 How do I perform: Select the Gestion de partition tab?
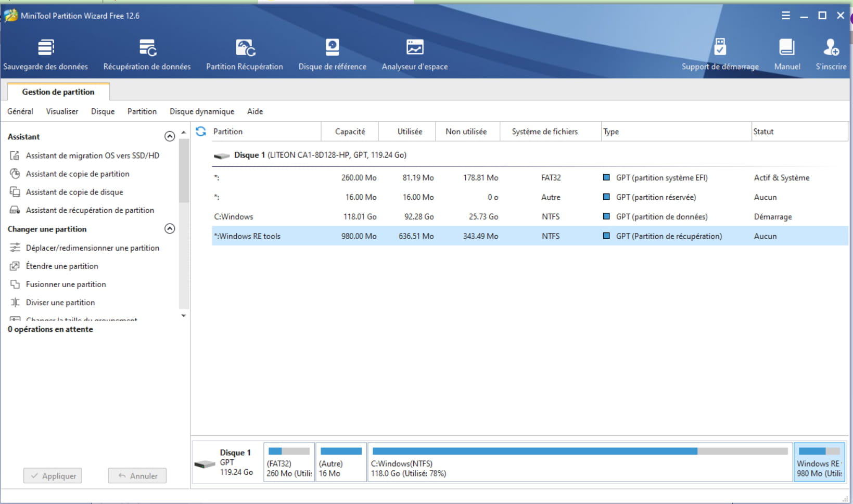[58, 92]
